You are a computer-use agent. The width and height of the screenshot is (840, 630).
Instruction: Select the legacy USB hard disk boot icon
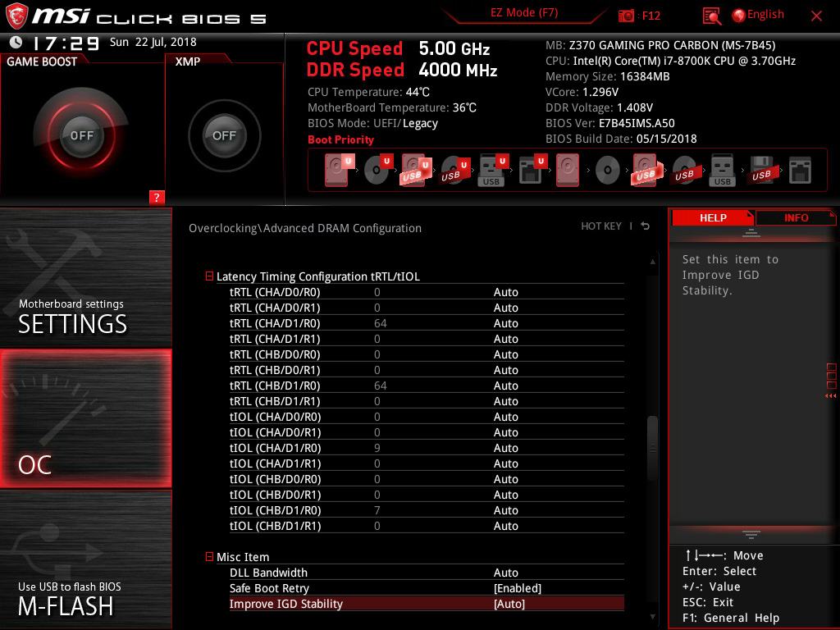[646, 170]
